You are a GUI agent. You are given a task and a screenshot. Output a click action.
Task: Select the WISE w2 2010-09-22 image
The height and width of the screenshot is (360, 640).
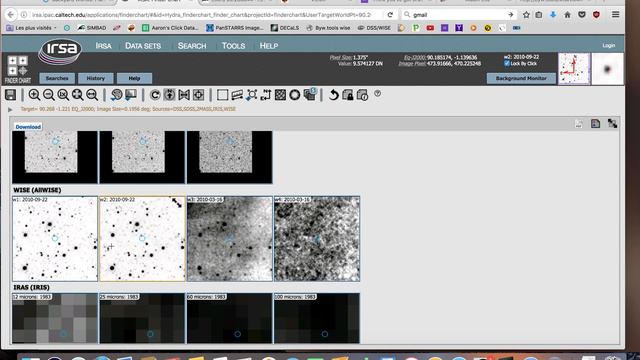142,239
